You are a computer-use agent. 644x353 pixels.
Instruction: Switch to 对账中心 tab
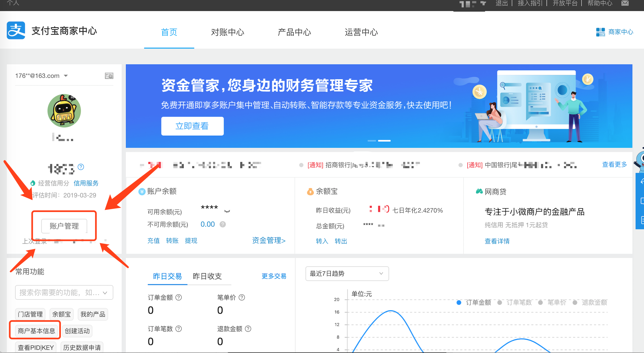[x=227, y=32]
